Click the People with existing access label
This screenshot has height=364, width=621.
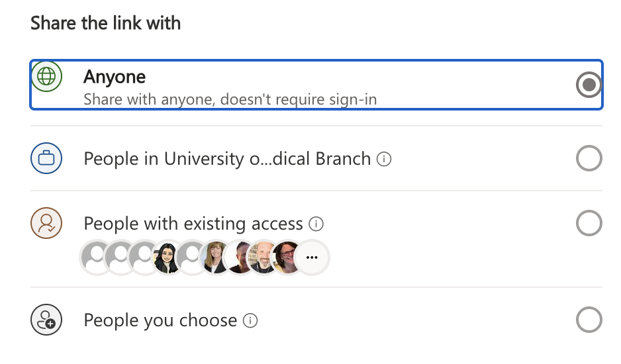193,224
